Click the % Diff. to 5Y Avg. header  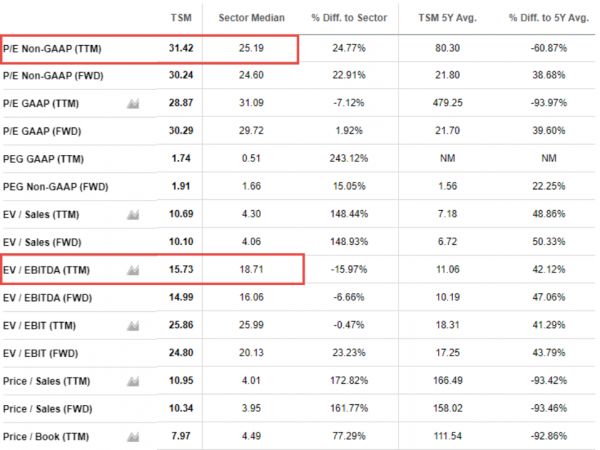pyautogui.click(x=544, y=18)
